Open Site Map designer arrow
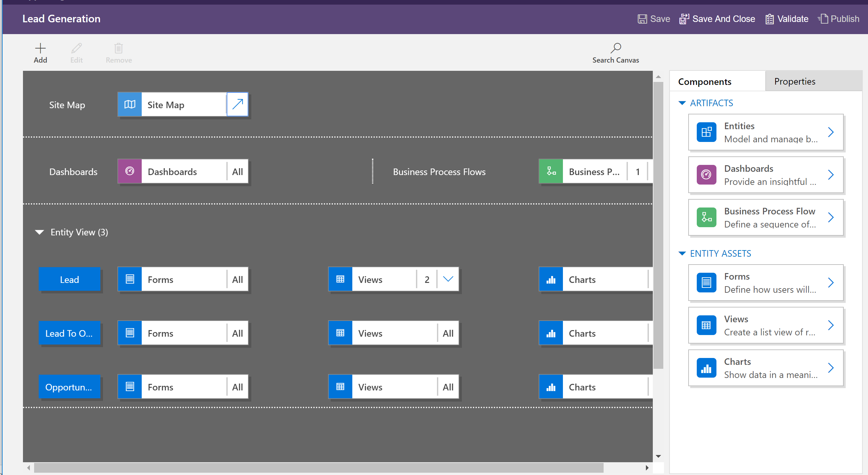 click(238, 104)
